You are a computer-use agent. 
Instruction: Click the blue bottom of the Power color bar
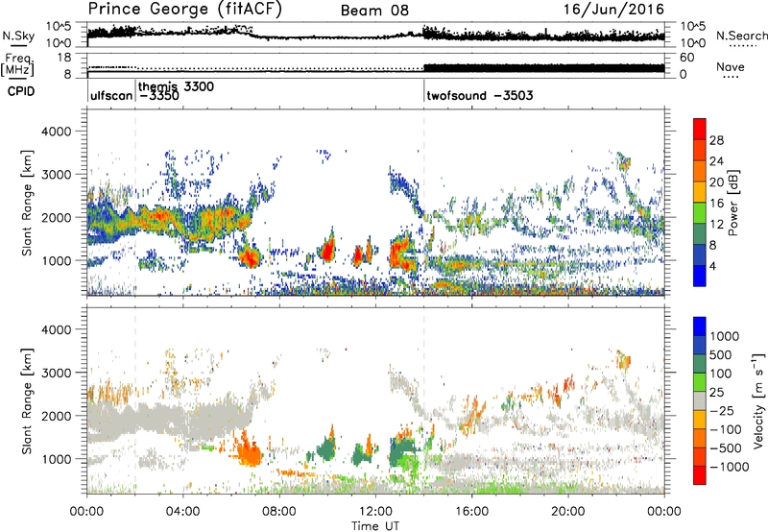pos(700,276)
